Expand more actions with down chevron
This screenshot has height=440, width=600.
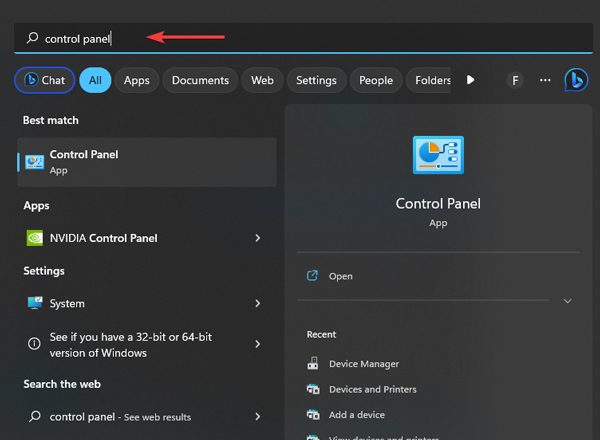[567, 301]
